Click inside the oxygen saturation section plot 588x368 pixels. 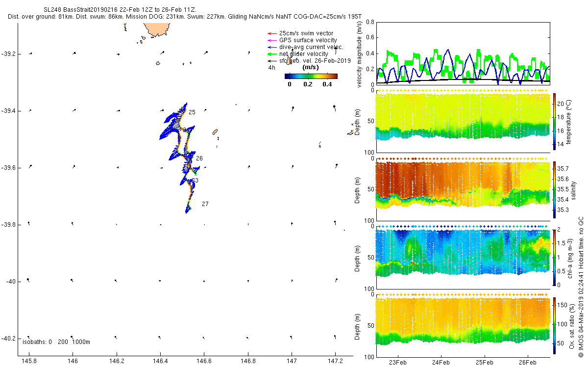pos(463,325)
